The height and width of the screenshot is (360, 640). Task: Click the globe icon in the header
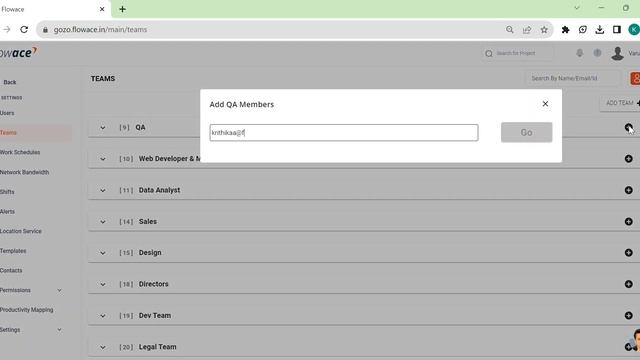pyautogui.click(x=597, y=53)
